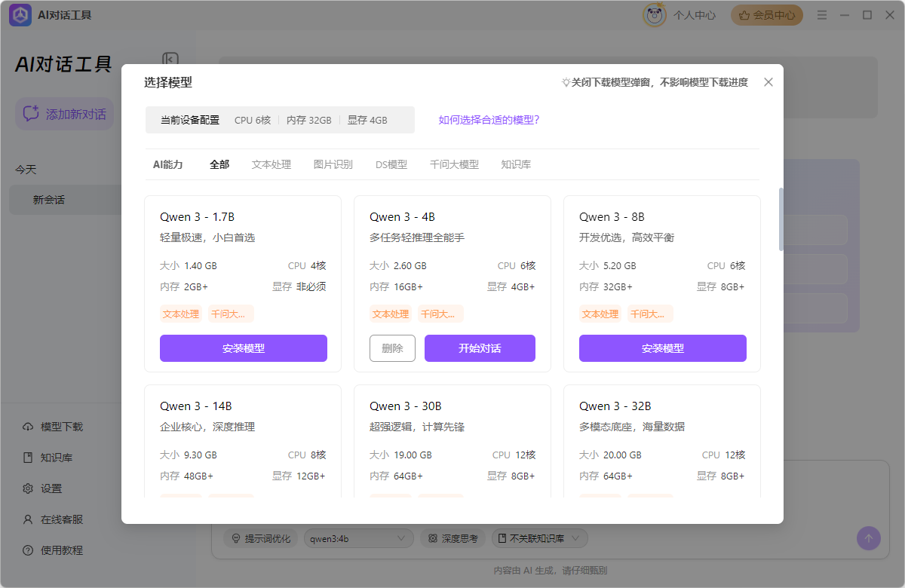Viewport: 905px width, 588px height.
Task: Click 显存 4GB in device config bar
Action: 367,121
